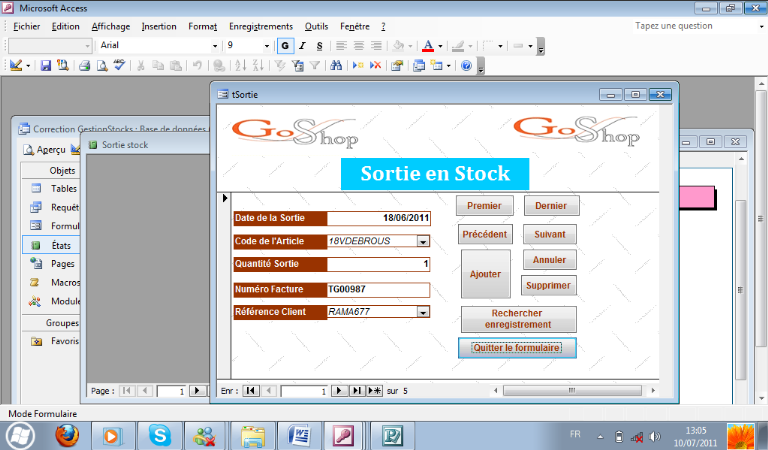Open the Arial font name dropdown

coord(214,45)
